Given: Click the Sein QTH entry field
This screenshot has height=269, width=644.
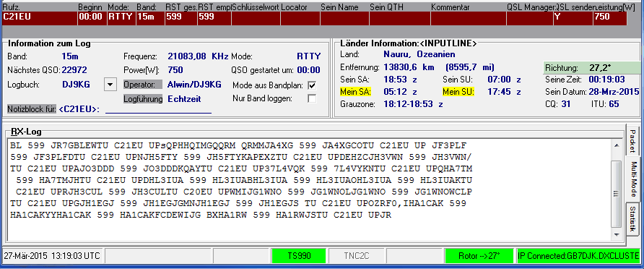Looking at the screenshot, I should click(400, 19).
